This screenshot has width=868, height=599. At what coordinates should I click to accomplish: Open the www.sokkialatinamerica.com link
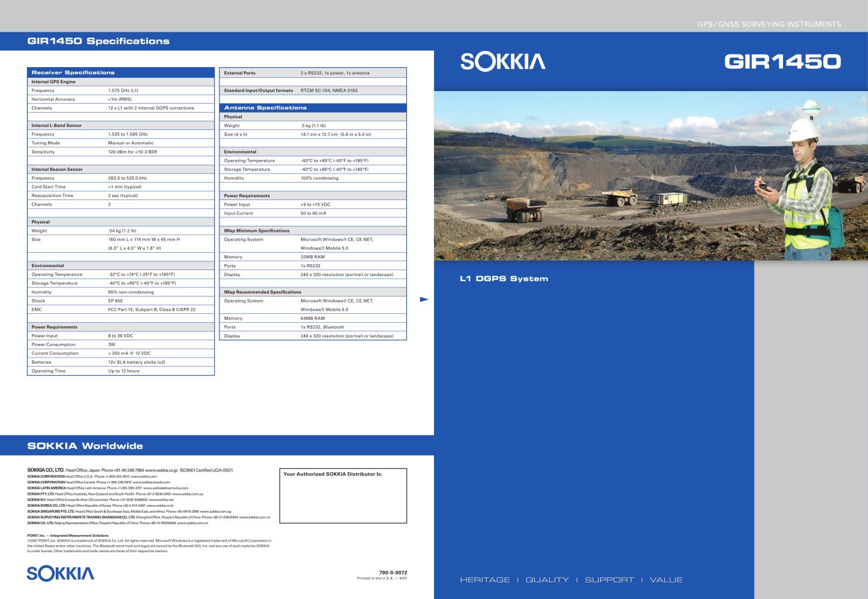pyautogui.click(x=166, y=488)
